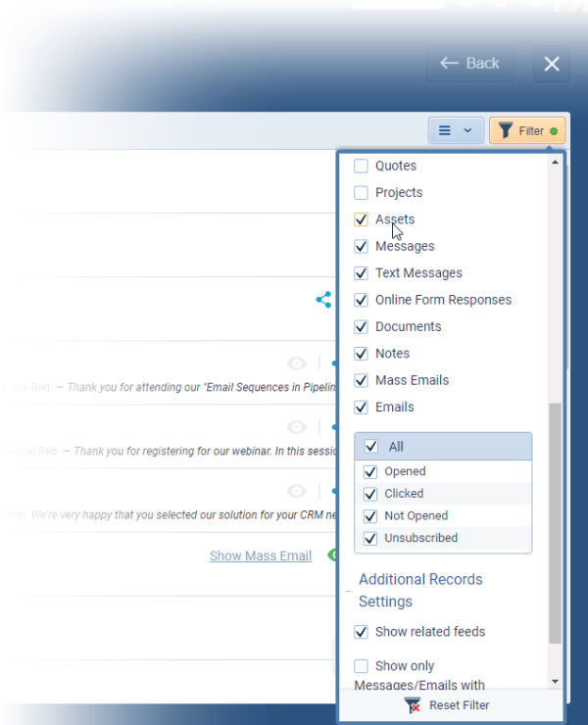
Task: Enable the Quotes checkbox
Action: pyautogui.click(x=362, y=167)
